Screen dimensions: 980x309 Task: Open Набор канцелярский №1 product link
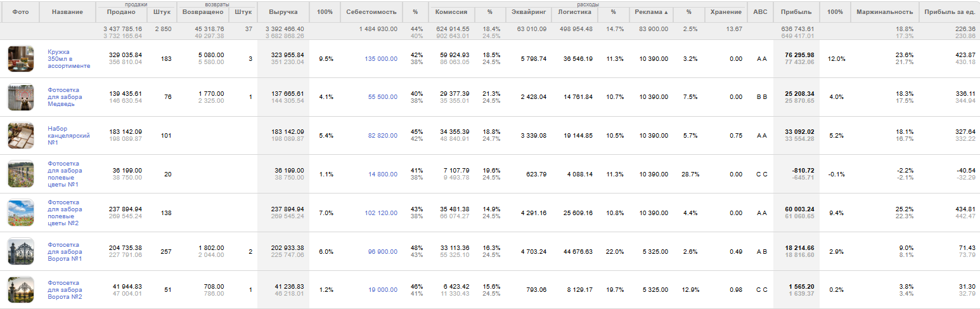(68, 135)
